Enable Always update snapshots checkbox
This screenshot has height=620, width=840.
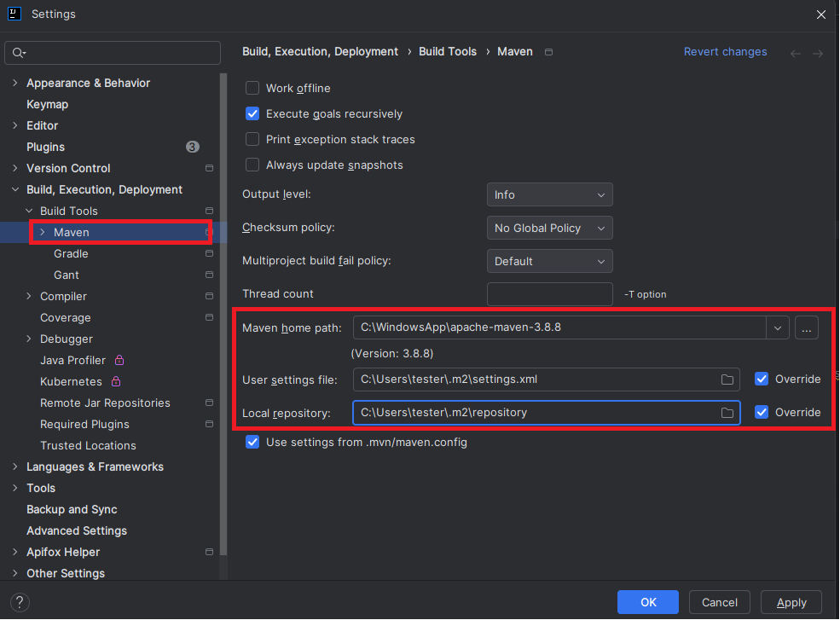pos(252,165)
